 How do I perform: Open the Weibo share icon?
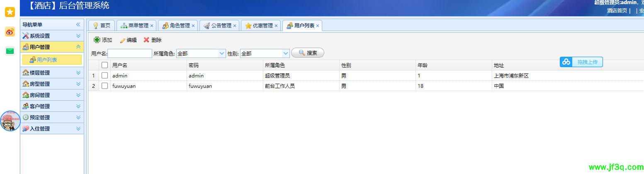click(x=10, y=31)
